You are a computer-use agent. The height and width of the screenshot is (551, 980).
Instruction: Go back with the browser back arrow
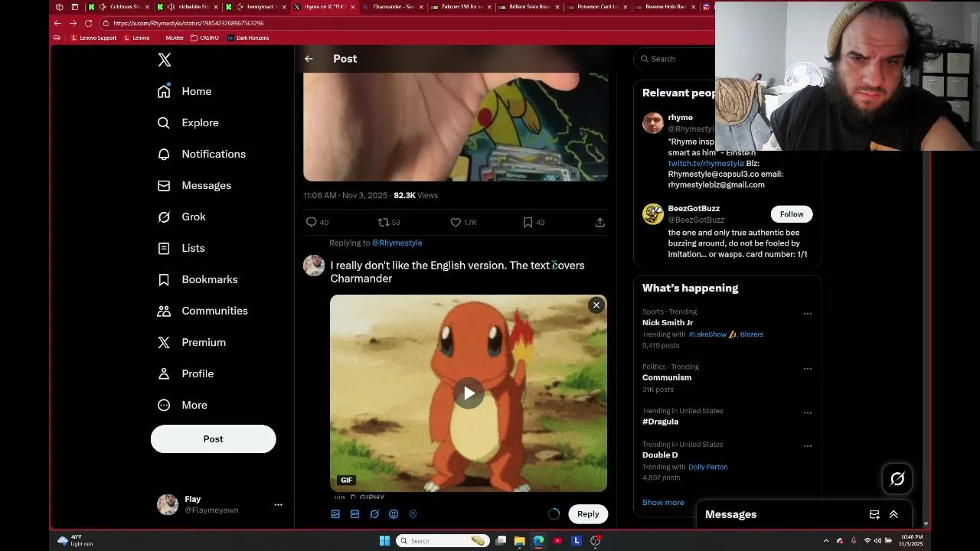coord(57,23)
